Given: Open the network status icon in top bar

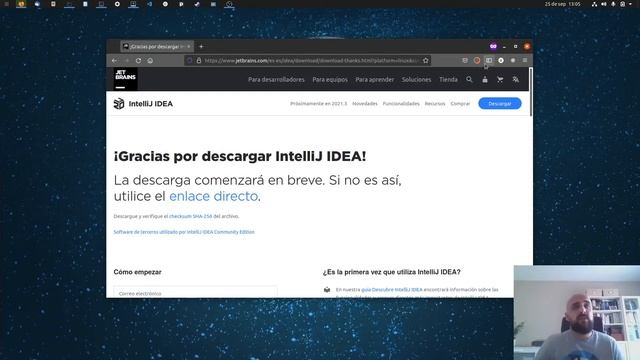Looking at the screenshot, I should point(594,4).
